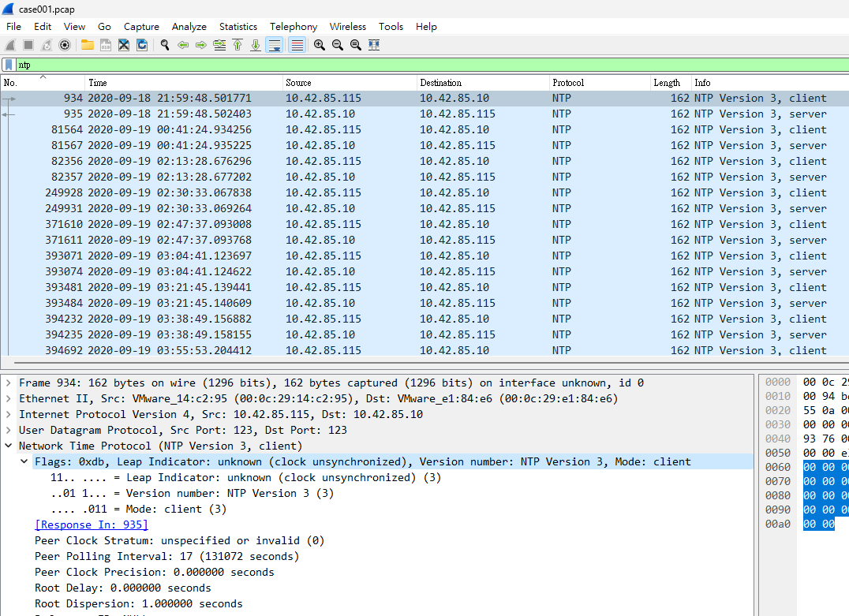Open the capture options gear icon
The image size is (849, 616).
[x=65, y=45]
